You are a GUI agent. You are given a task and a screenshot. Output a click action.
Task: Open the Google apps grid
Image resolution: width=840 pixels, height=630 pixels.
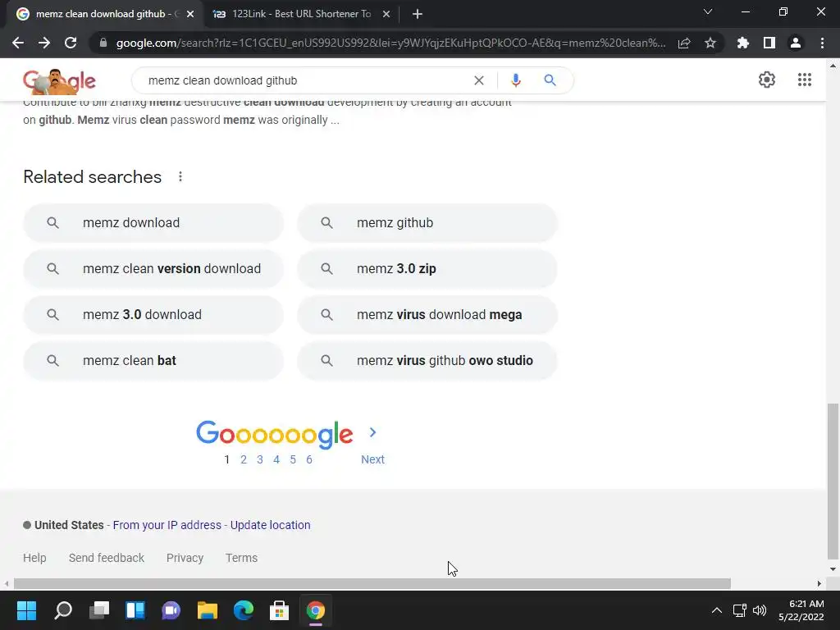(x=804, y=80)
